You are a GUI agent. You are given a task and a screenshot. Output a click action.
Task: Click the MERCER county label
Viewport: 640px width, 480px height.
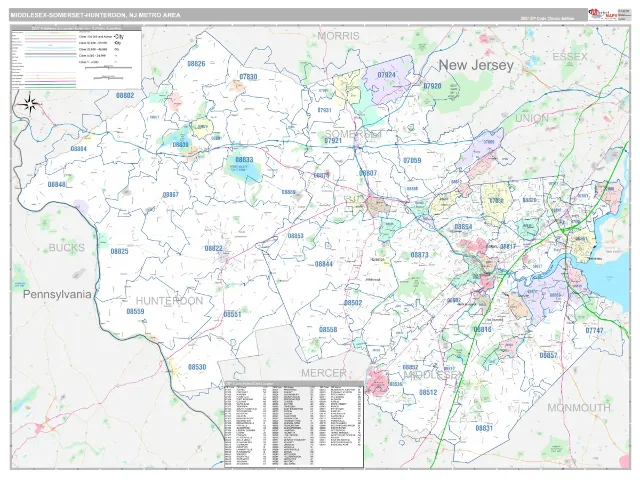click(x=324, y=373)
